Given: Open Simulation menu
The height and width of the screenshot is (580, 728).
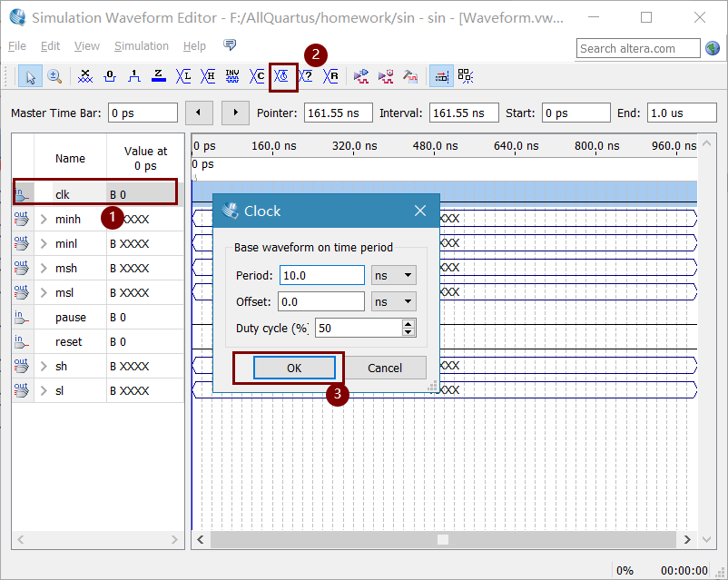Looking at the screenshot, I should pos(142,46).
